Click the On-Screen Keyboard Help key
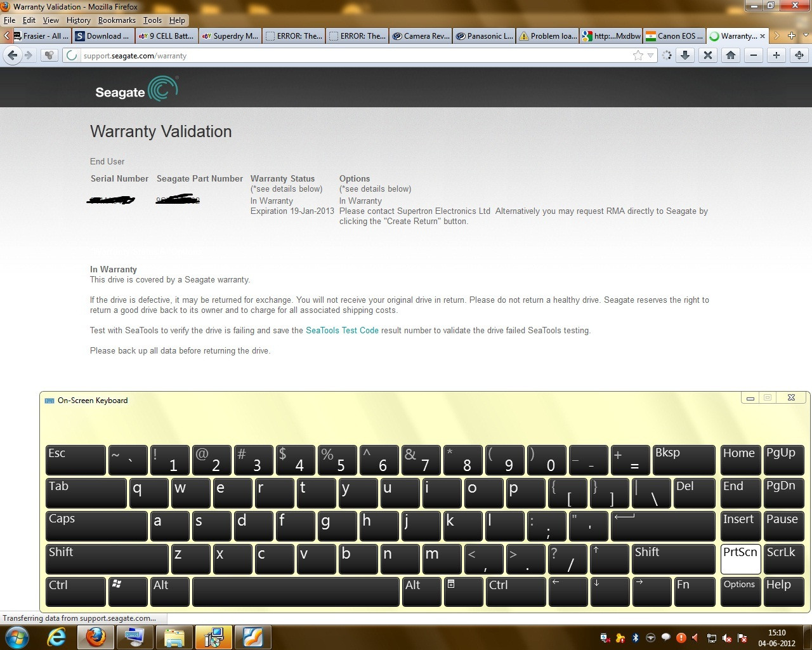 [x=784, y=592]
